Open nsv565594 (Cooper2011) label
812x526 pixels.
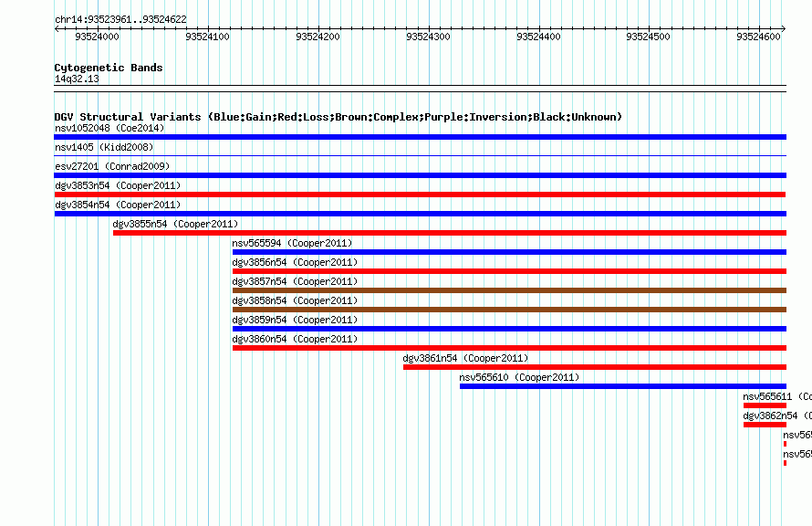pyautogui.click(x=292, y=243)
